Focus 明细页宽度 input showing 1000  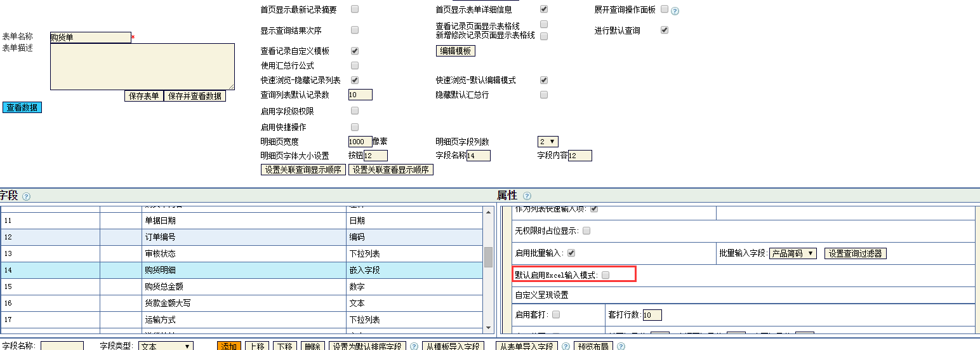[361, 142]
